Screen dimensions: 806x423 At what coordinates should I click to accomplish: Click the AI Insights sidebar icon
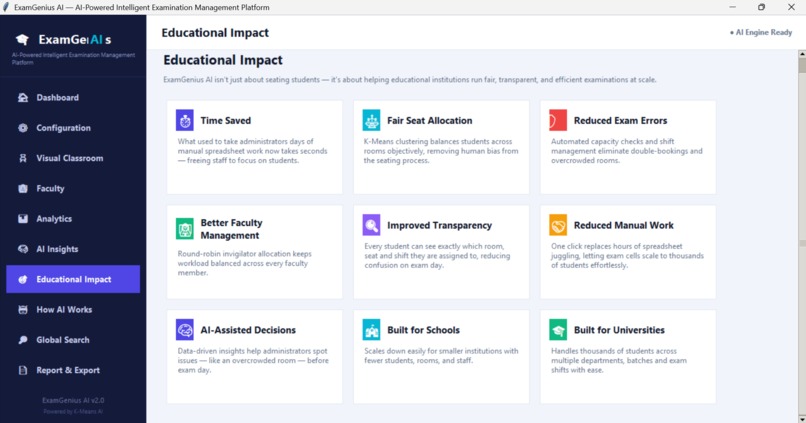pos(23,249)
